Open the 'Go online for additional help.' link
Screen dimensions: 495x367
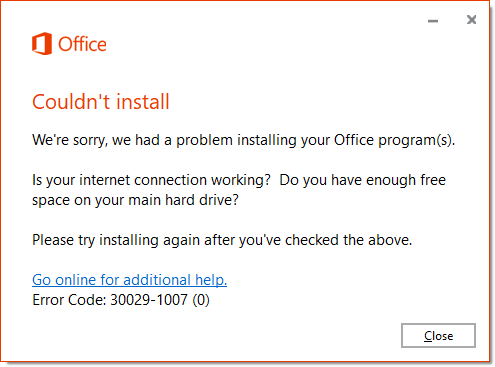click(x=129, y=280)
